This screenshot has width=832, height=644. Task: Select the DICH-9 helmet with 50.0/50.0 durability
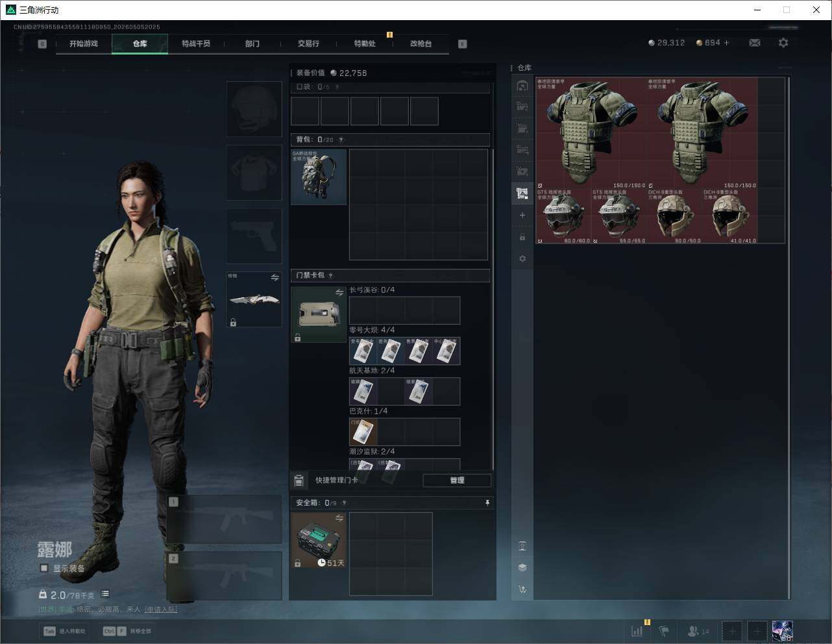click(675, 216)
